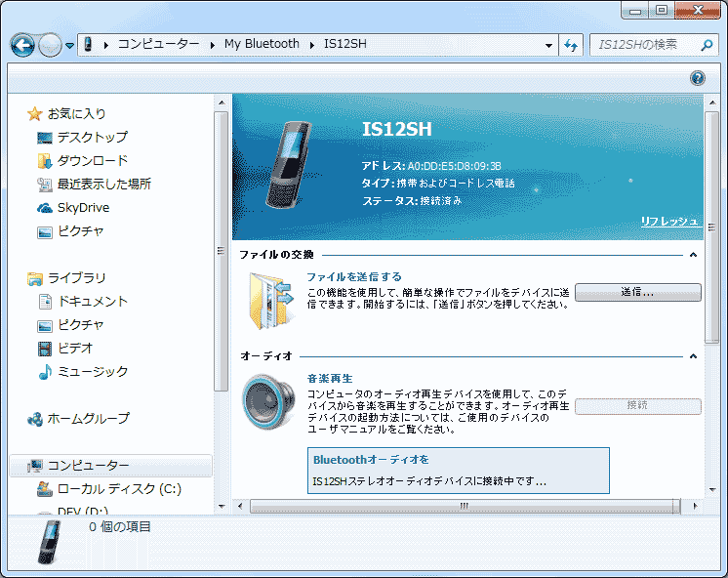Click the 音楽再生 heading link

point(330,379)
